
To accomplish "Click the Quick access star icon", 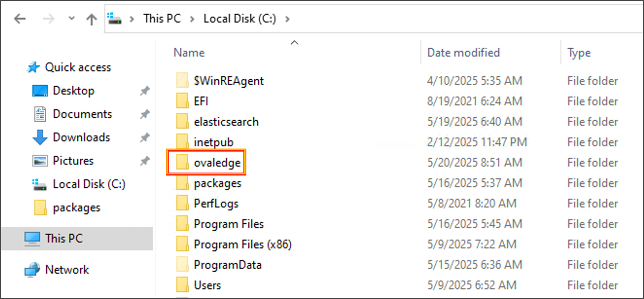I will point(33,68).
